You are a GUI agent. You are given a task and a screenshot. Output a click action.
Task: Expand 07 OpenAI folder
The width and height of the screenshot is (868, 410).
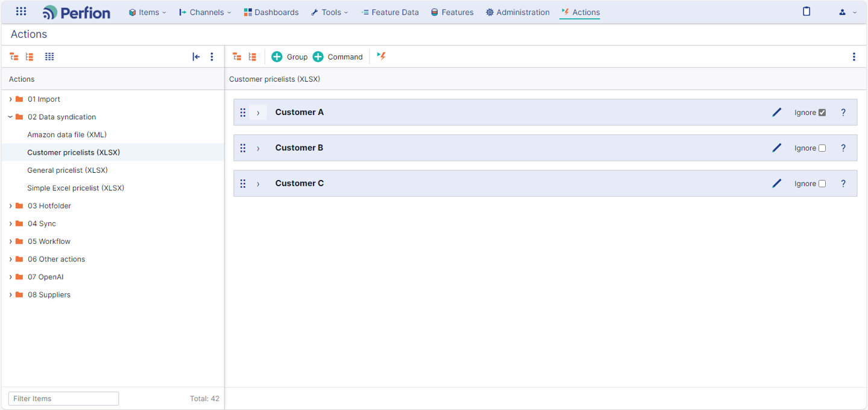click(x=11, y=277)
